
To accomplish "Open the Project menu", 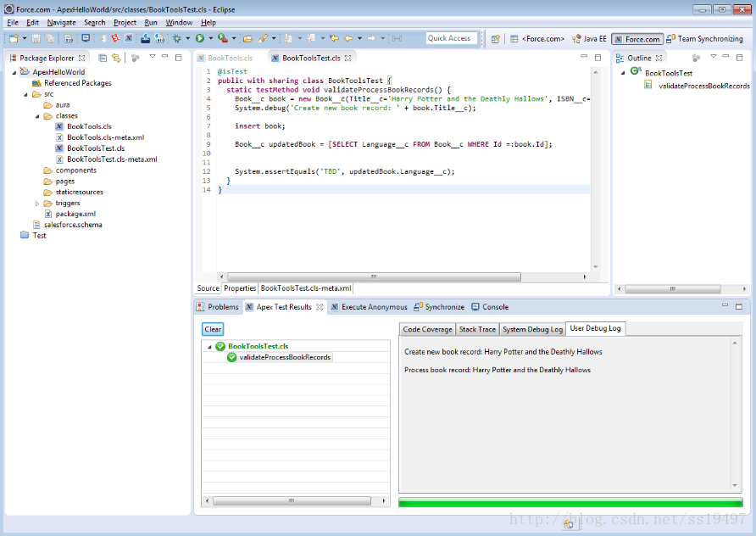I will click(125, 23).
